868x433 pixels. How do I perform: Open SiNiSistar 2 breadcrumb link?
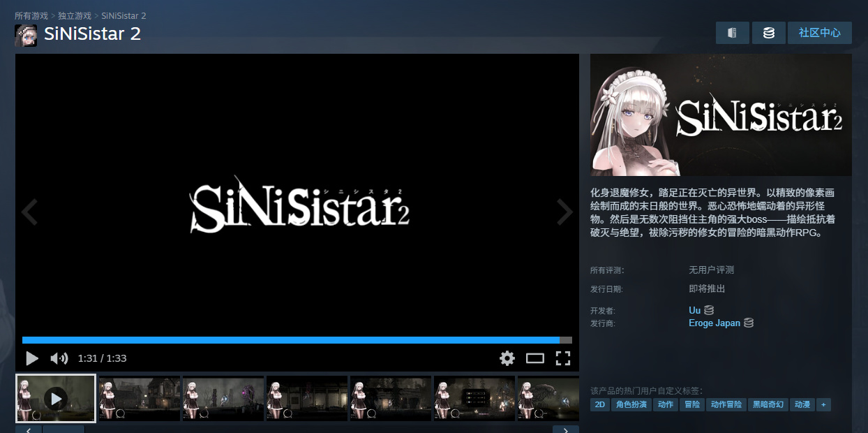point(124,15)
